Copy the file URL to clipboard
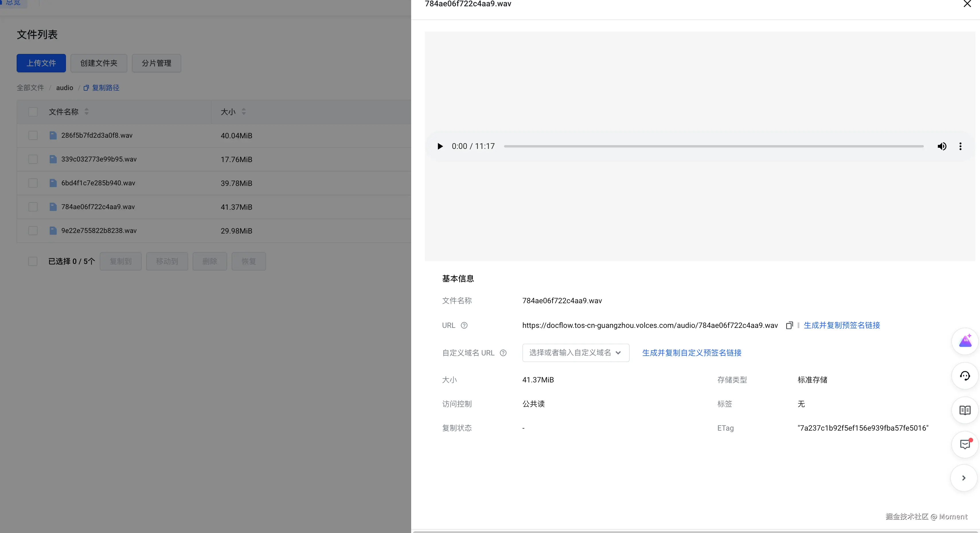The height and width of the screenshot is (533, 980). (x=789, y=325)
